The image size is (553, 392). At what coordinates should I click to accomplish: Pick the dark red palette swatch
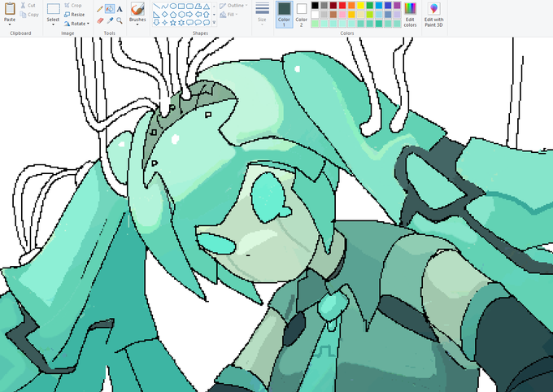tap(333, 6)
